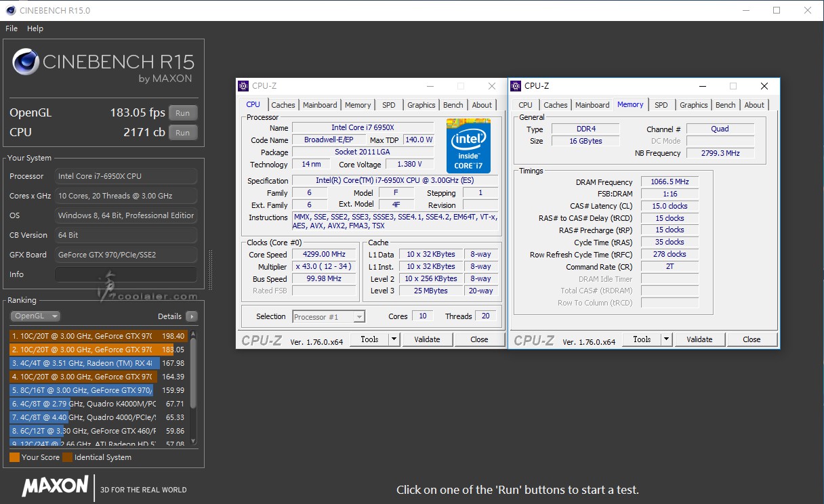Select the GeForce GTX 460 ranking entry
Screen dimensions: 824x504
[x=98, y=431]
